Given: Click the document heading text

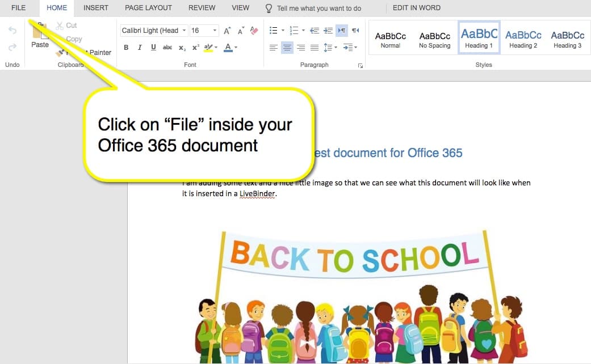Looking at the screenshot, I should (x=388, y=153).
